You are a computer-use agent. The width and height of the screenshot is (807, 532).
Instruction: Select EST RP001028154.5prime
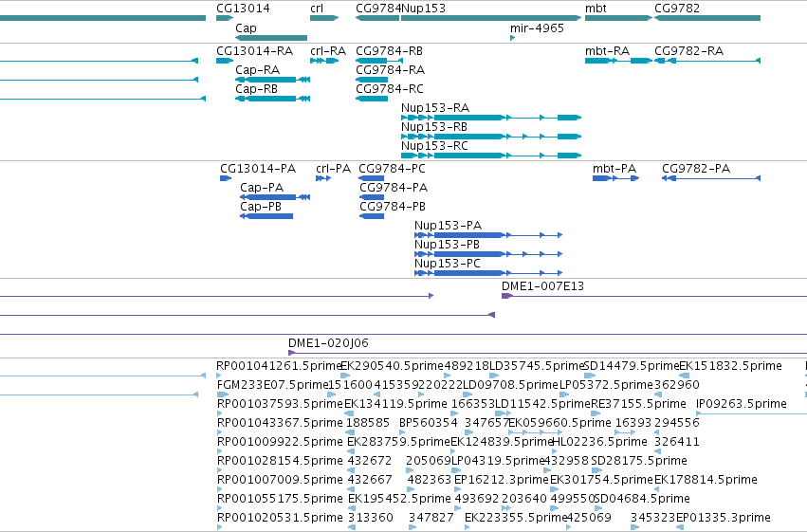coord(280,461)
